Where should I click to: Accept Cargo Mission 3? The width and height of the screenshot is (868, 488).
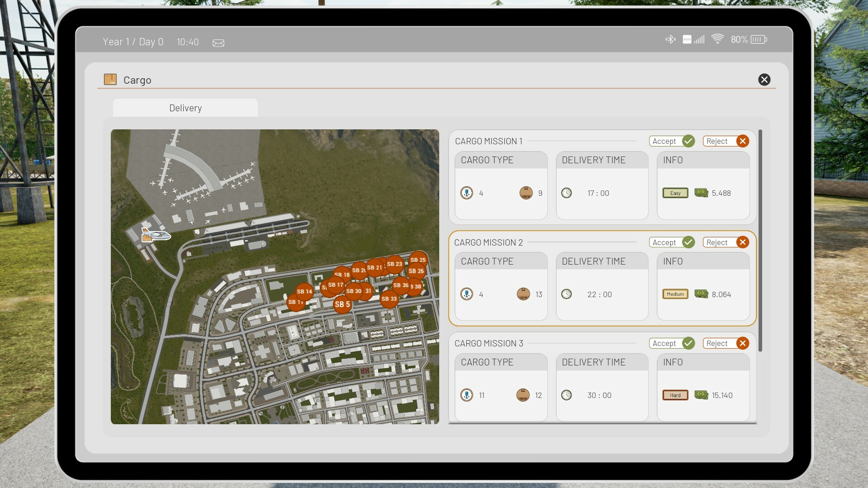click(672, 343)
